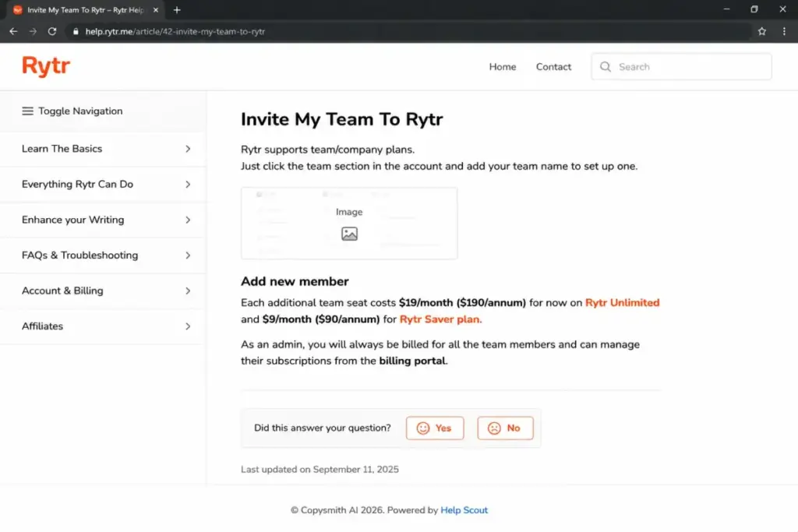This screenshot has height=532, width=798.
Task: Click the Rytr favicon in the tab
Action: [x=18, y=9]
